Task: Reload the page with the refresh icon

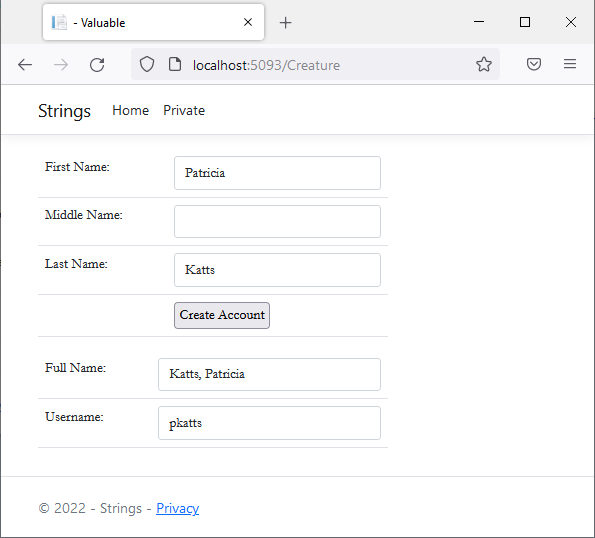Action: tap(97, 65)
